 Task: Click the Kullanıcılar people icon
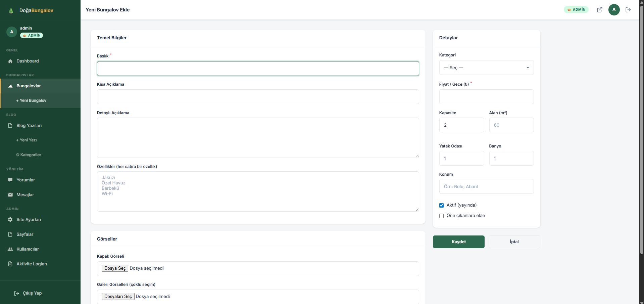click(10, 249)
